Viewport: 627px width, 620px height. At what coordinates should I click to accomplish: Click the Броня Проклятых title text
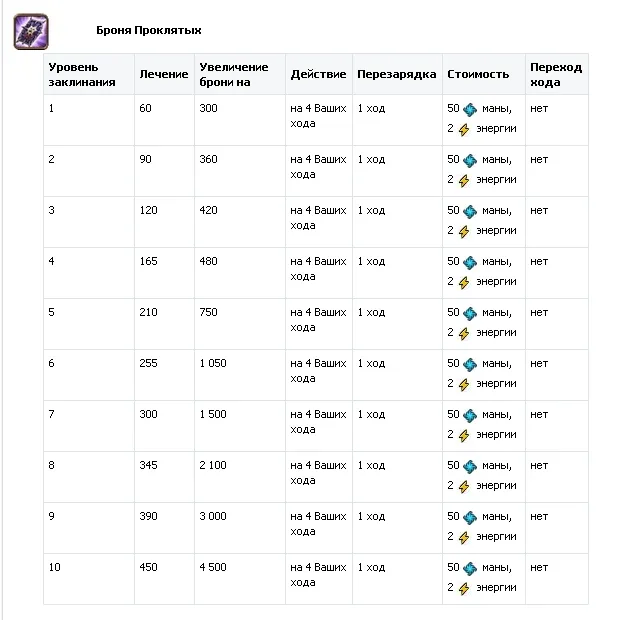pos(149,31)
